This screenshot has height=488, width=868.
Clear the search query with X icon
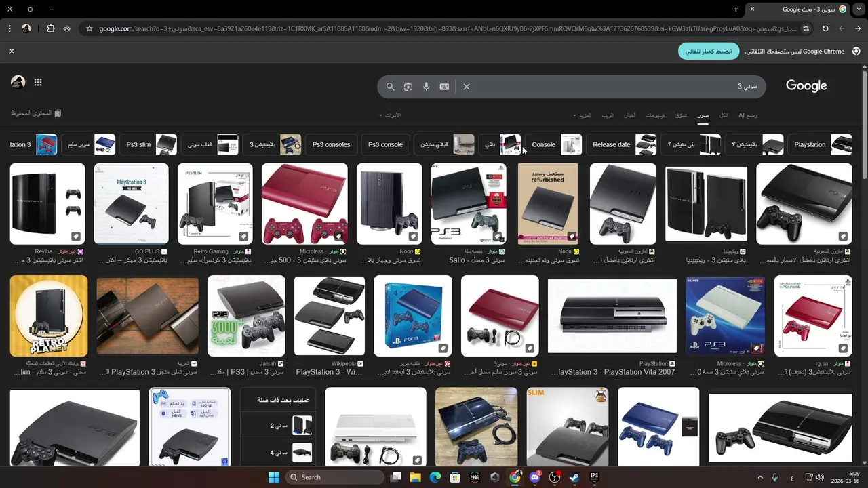pyautogui.click(x=467, y=87)
